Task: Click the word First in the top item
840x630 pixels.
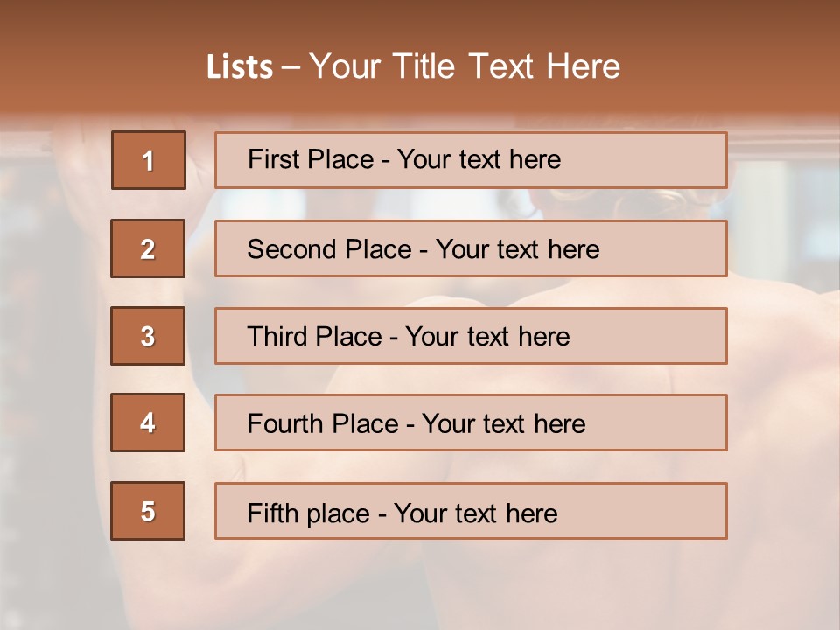Action: click(273, 159)
